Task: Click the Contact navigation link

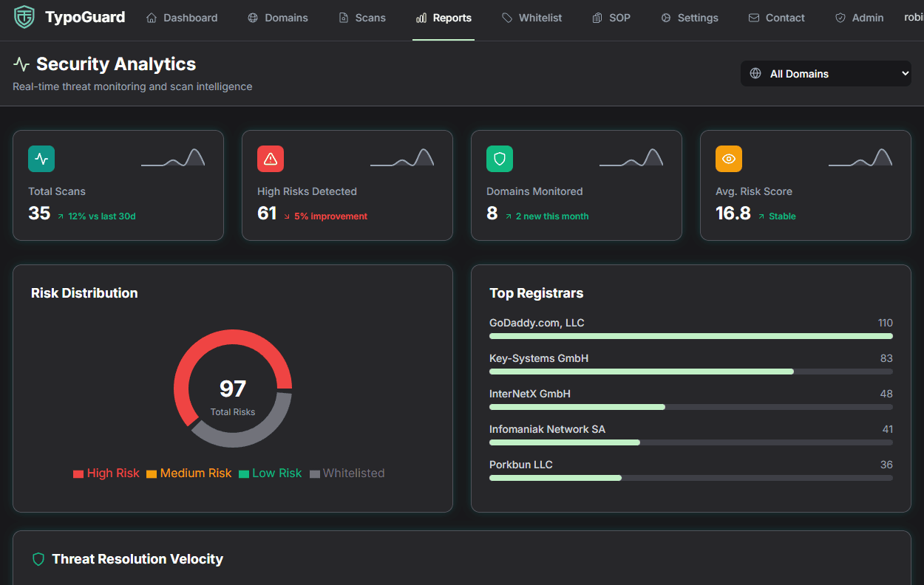Action: tap(777, 18)
